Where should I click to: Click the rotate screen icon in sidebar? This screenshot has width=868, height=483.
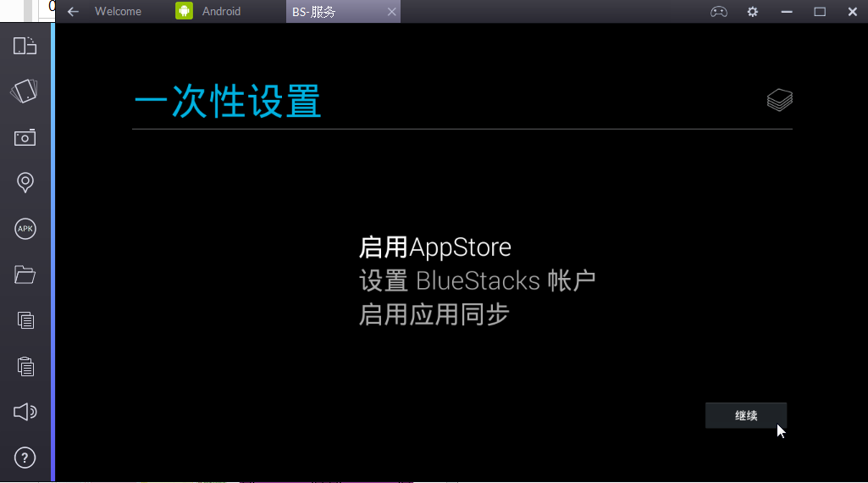(x=25, y=46)
